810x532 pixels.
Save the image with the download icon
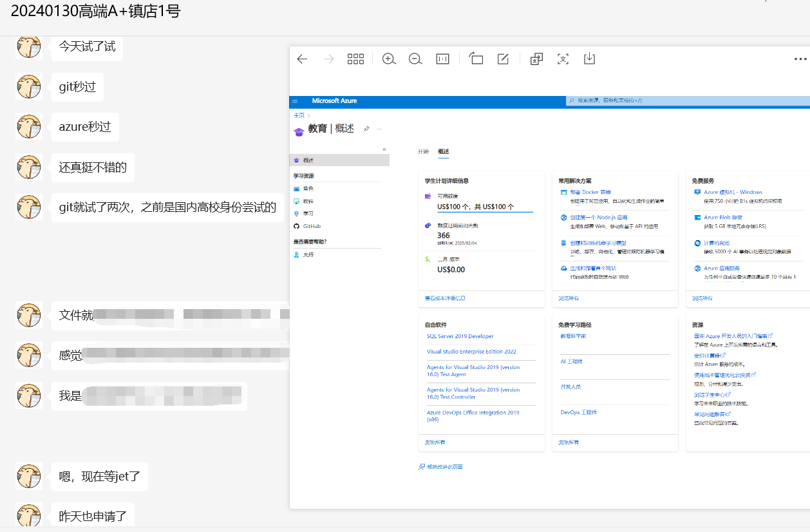[589, 59]
